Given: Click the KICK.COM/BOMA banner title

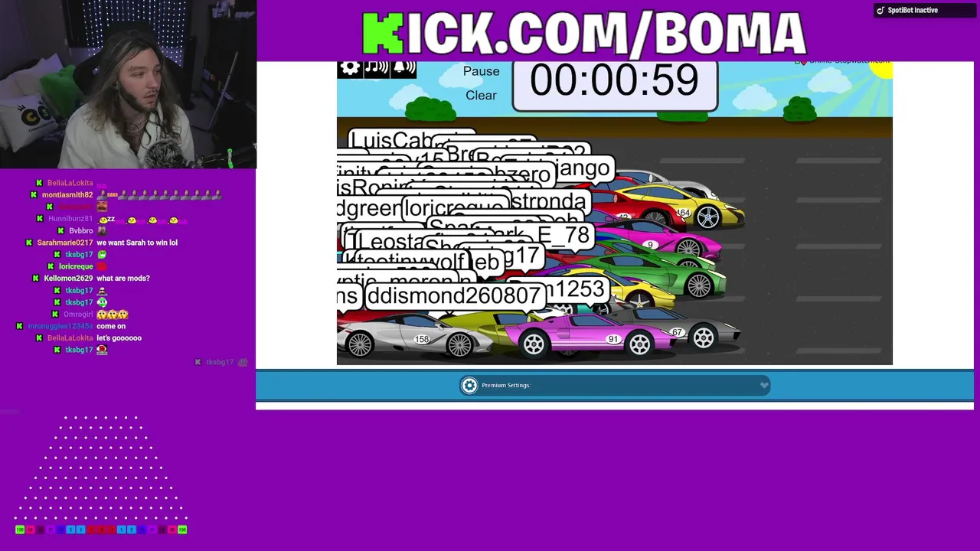Looking at the screenshot, I should pyautogui.click(x=583, y=34).
